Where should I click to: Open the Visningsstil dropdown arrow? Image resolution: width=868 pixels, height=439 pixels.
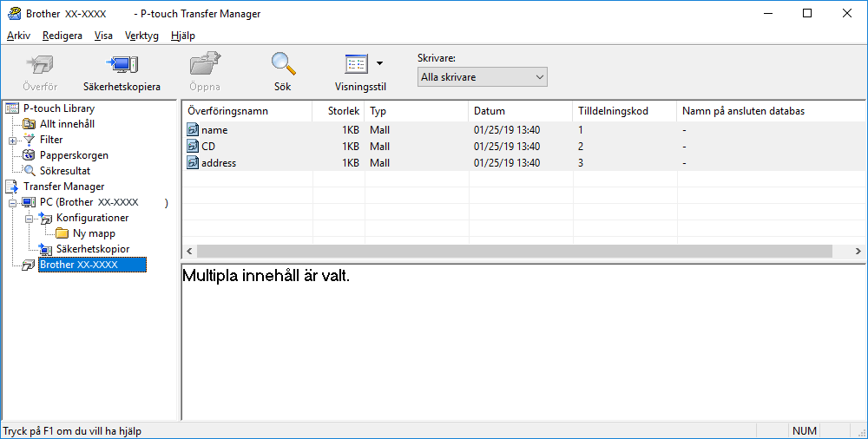point(380,63)
